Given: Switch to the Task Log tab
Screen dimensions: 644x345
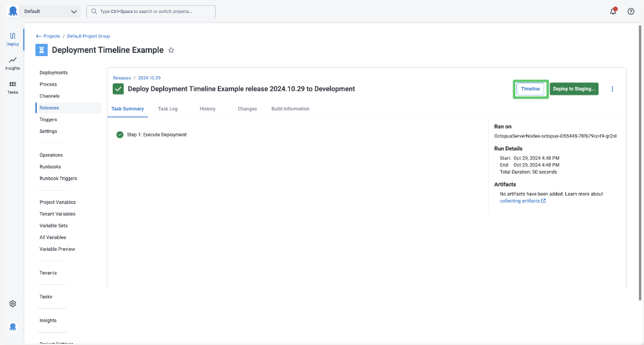Looking at the screenshot, I should pos(167,109).
